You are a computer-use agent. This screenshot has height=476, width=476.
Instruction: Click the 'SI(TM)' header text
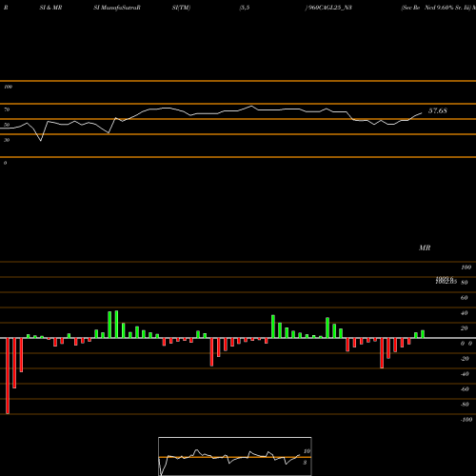(181, 8)
